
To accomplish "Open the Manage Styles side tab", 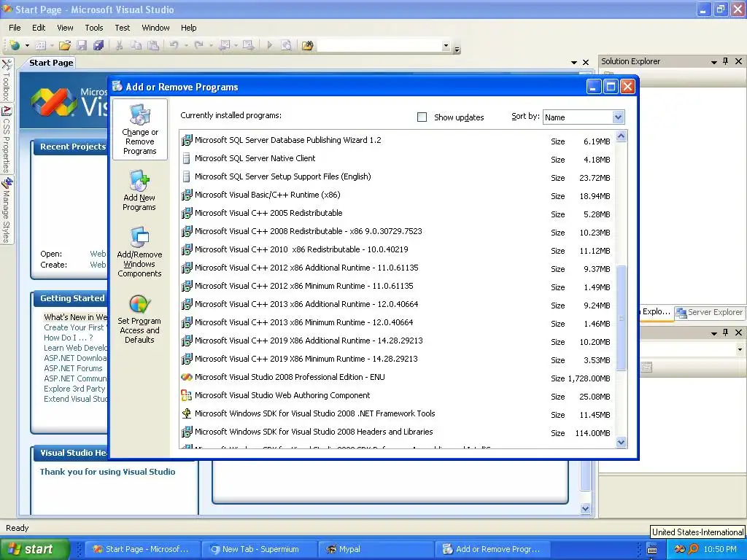I will pos(7,210).
